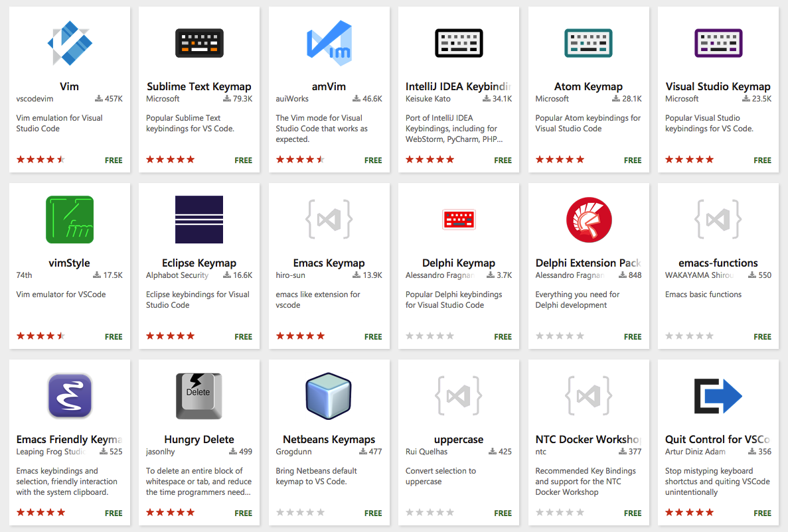
Task: Click the Sublime Text Keymap keyboard icon
Action: click(199, 43)
